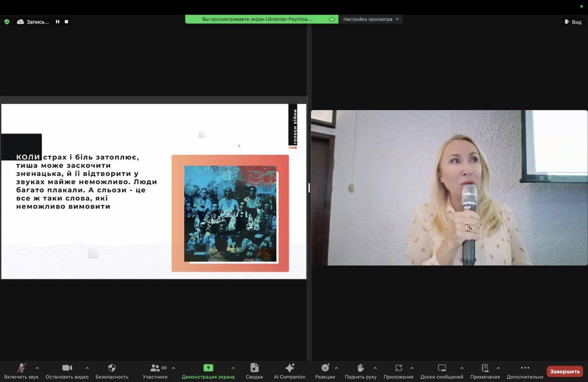Open the Приложения apps icon
This screenshot has height=382, width=588.
[x=398, y=368]
